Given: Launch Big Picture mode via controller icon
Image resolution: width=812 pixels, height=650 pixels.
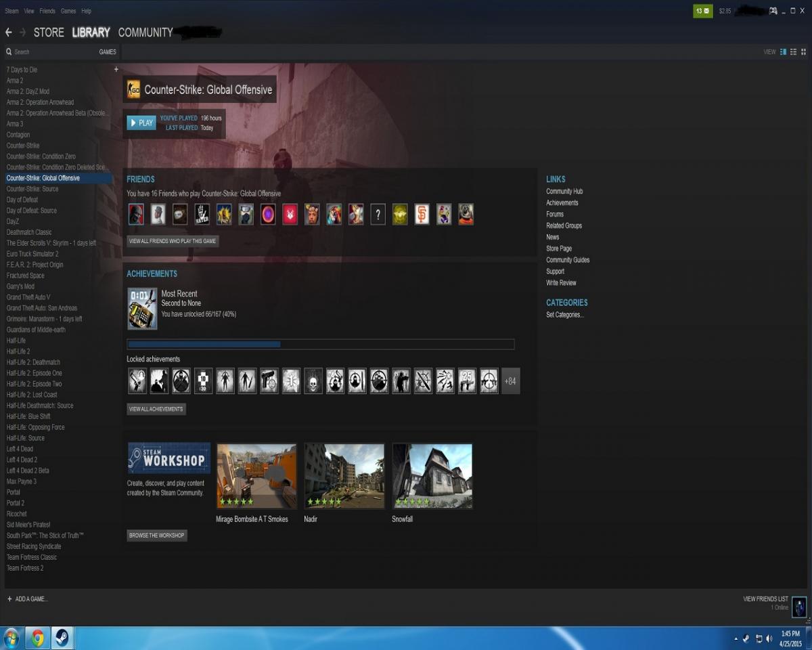Looking at the screenshot, I should pyautogui.click(x=773, y=11).
